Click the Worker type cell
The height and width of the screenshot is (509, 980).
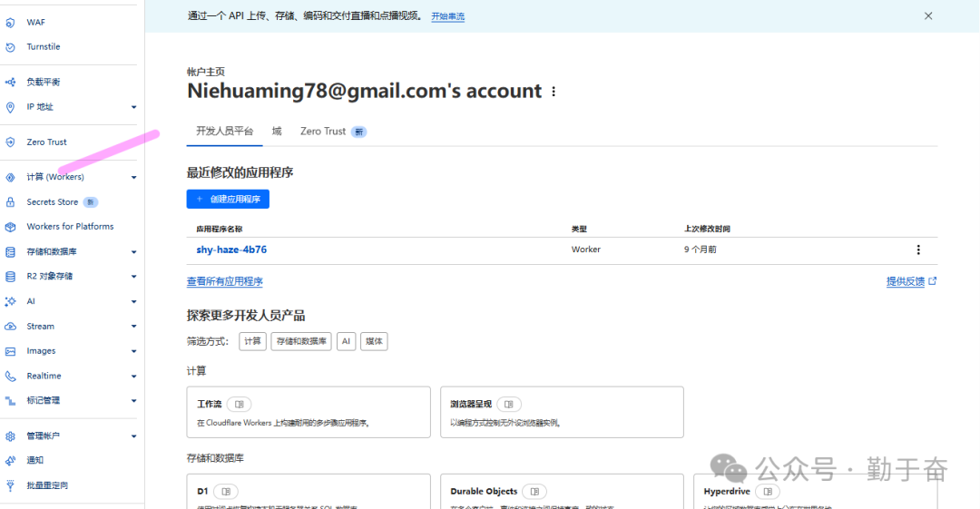click(585, 250)
